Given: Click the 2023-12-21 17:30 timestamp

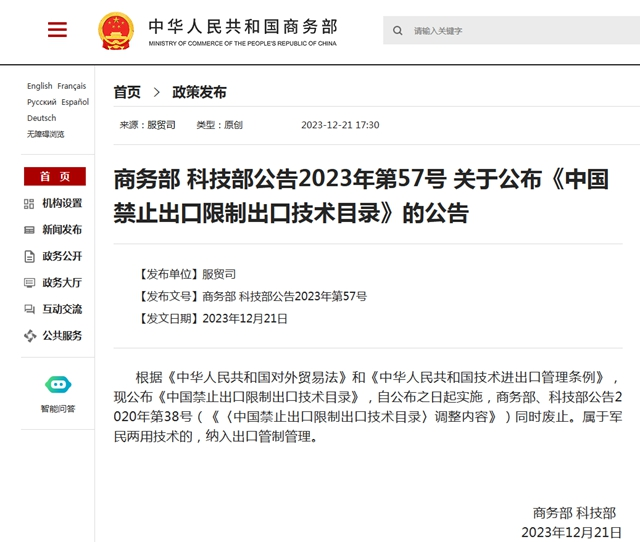Looking at the screenshot, I should [340, 125].
